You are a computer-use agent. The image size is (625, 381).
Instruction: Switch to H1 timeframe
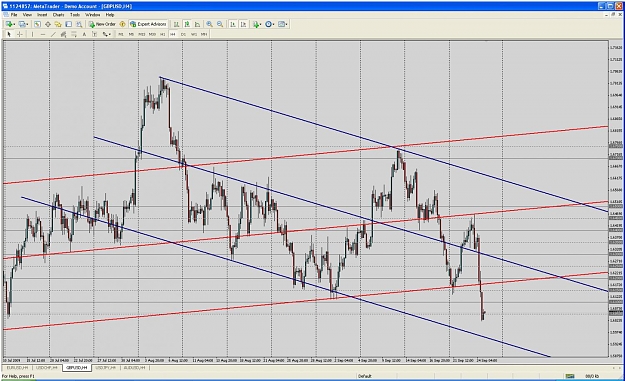(x=163, y=34)
